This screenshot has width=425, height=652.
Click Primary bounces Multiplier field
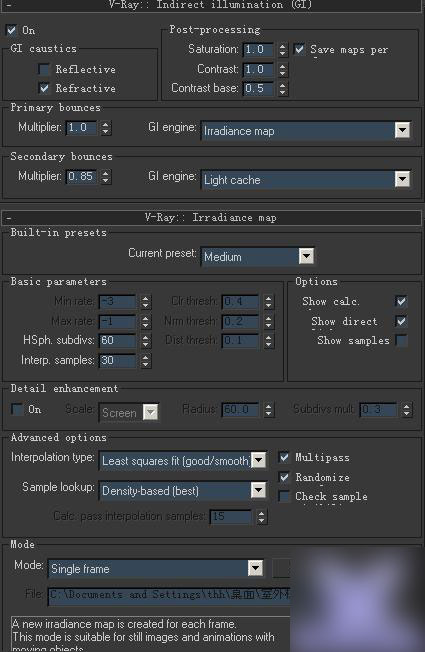click(82, 128)
